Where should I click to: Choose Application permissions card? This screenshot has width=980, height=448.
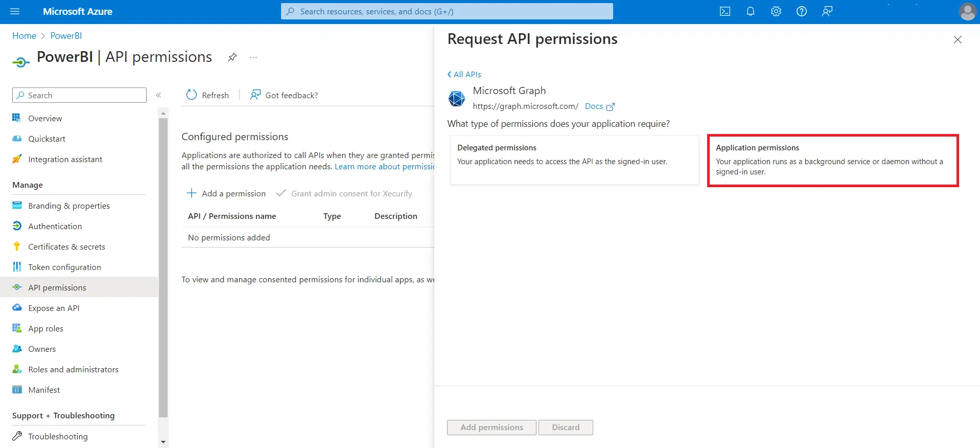pos(833,161)
